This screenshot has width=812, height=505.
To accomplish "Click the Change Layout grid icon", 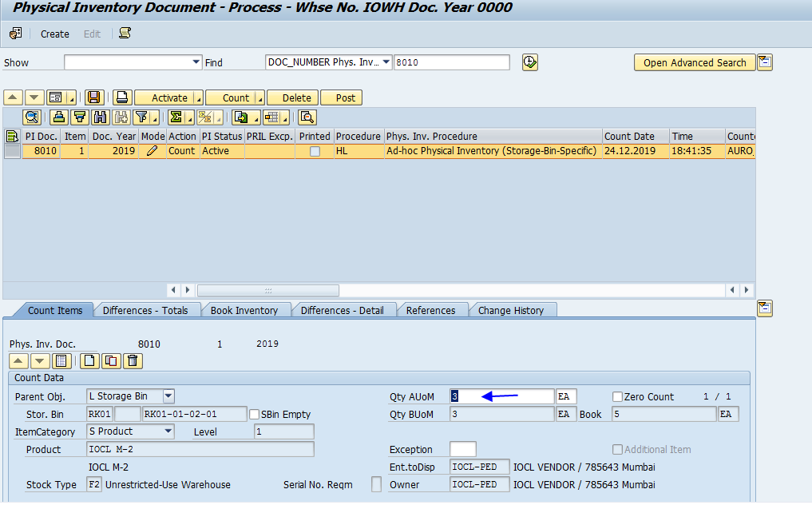I will click(x=272, y=117).
